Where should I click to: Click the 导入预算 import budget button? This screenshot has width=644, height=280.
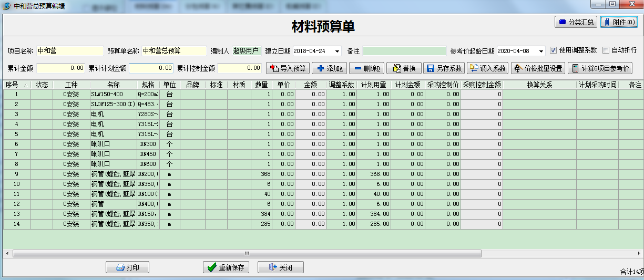tap(288, 68)
